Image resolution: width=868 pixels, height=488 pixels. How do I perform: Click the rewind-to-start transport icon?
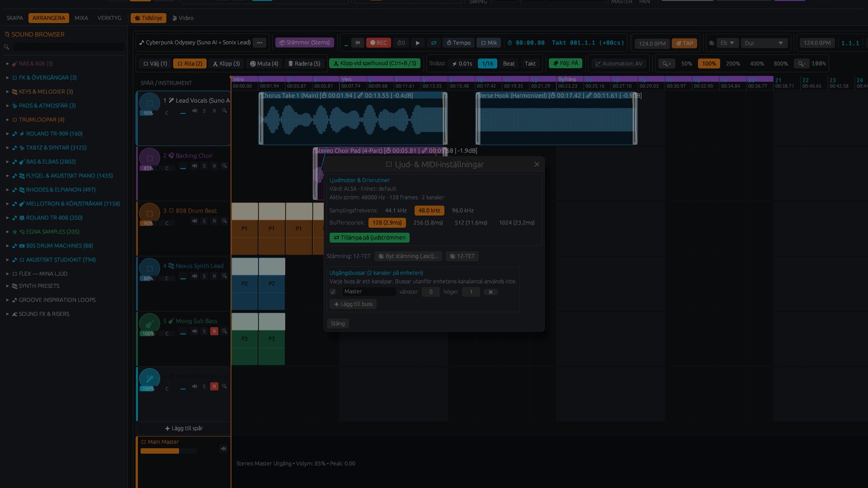coord(358,43)
